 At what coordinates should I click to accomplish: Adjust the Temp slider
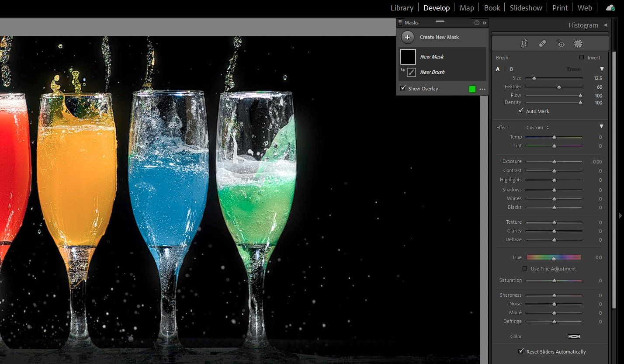[x=554, y=137]
